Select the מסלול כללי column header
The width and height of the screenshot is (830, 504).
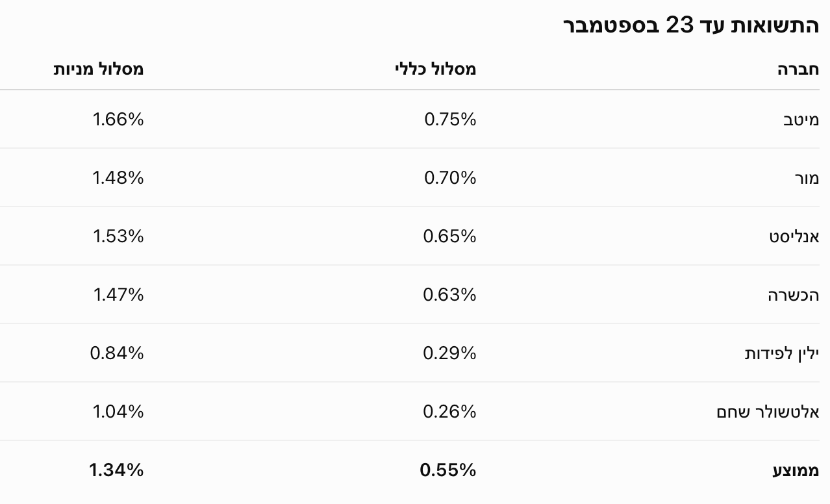(436, 69)
